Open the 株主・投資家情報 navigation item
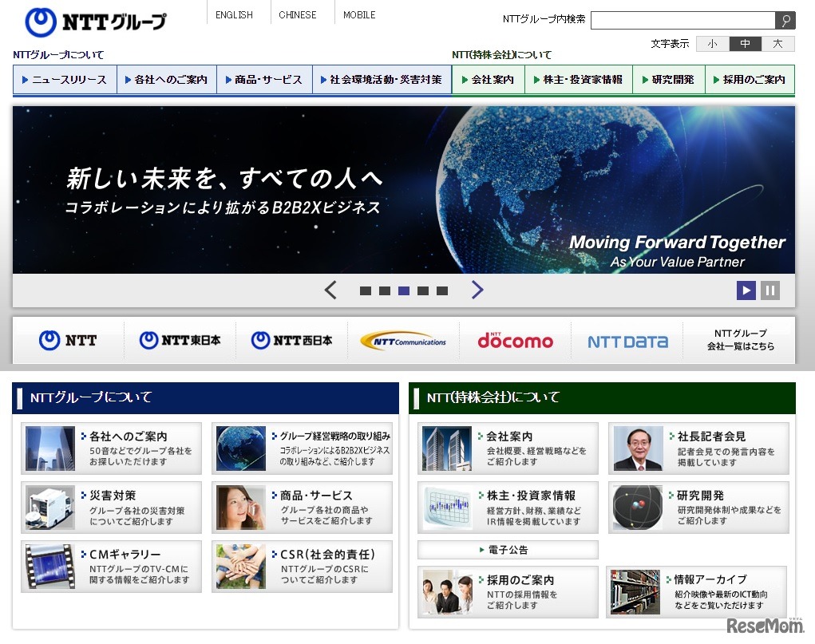815x644 pixels. (x=578, y=79)
